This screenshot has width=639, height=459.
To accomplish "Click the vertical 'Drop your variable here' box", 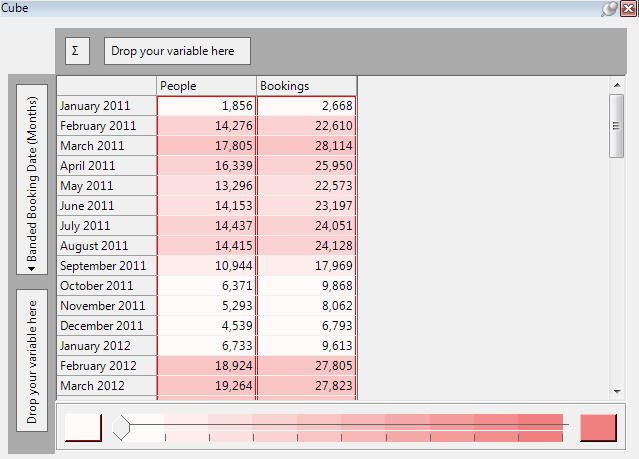I will pyautogui.click(x=32, y=361).
